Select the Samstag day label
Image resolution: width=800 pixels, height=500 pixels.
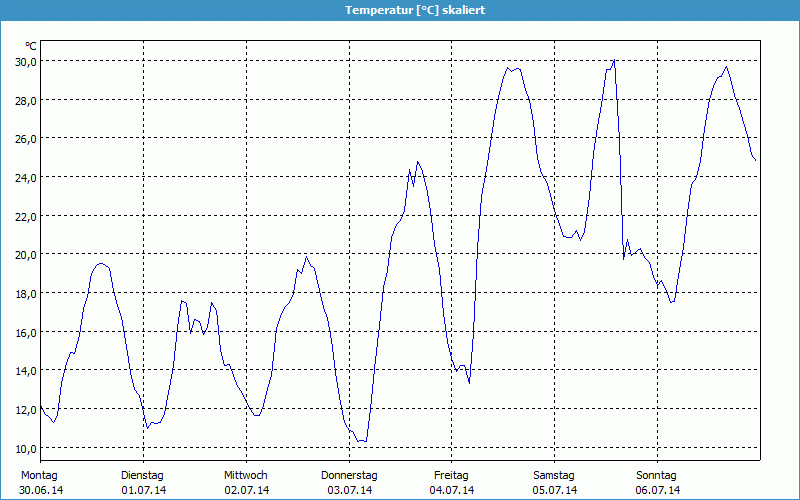coord(554,475)
